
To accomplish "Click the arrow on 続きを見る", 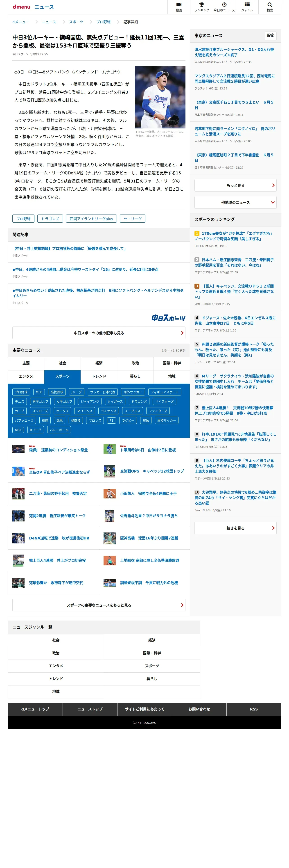I will 273,528.
